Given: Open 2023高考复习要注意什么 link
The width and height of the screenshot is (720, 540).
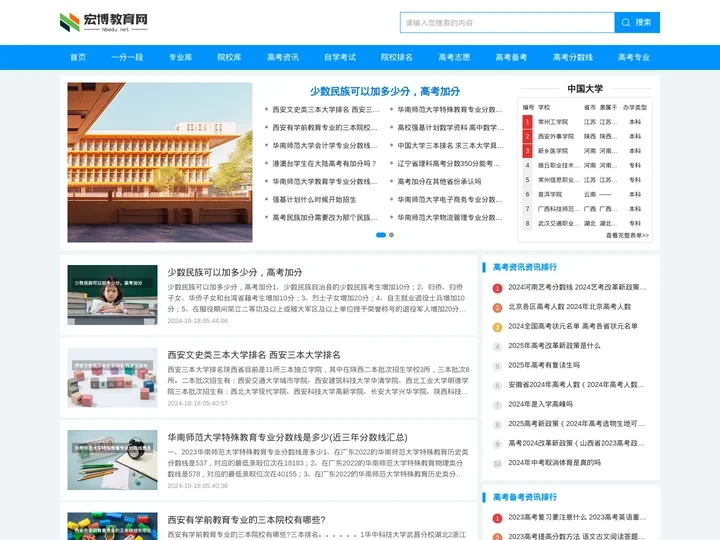Looking at the screenshot, I should pos(577,517).
